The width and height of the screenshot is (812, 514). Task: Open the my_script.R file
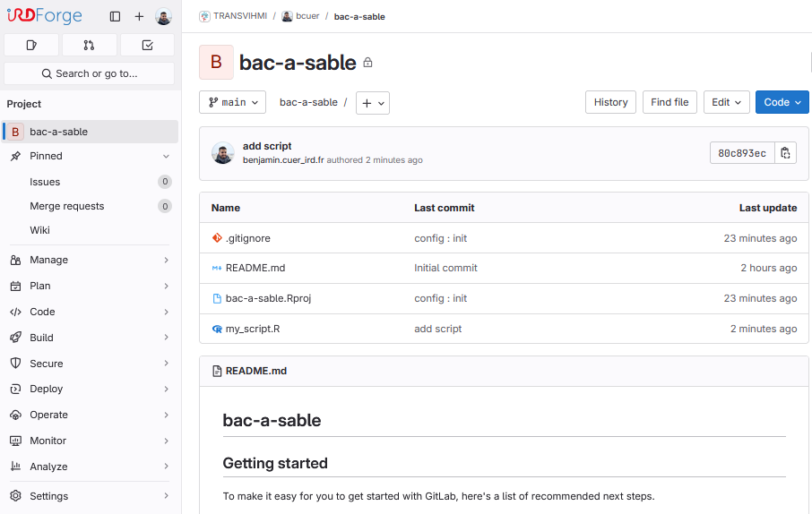pos(253,329)
